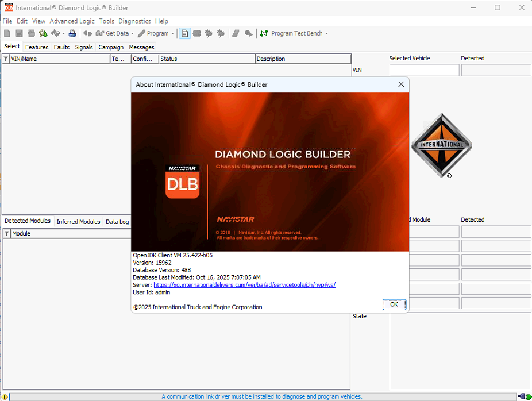532x401 pixels.
Task: Switch to the Faults tab
Action: (61, 47)
